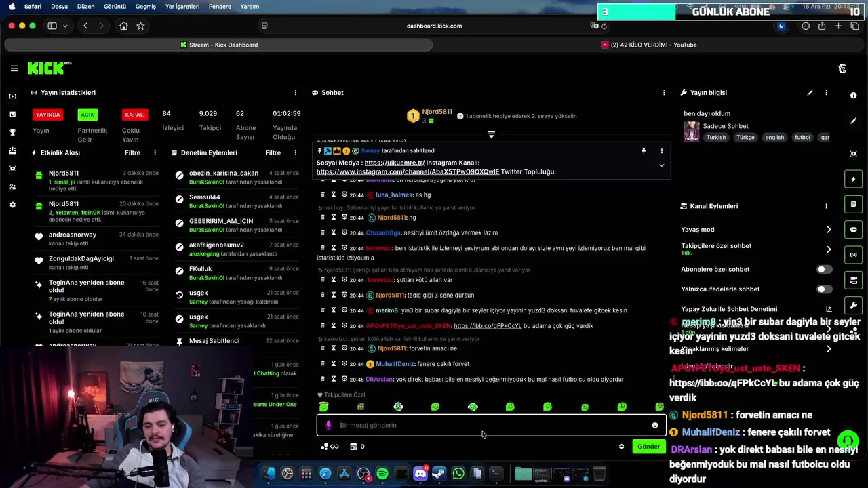Click the Turkish tag in stream info

(x=716, y=138)
